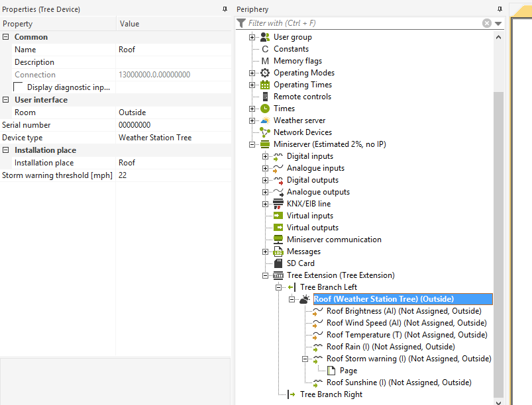Click the Digital inputs icon
The image size is (532, 405).
(278, 157)
